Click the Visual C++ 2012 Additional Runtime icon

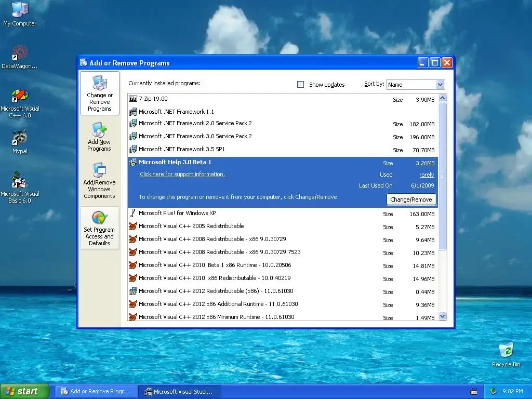pos(133,304)
